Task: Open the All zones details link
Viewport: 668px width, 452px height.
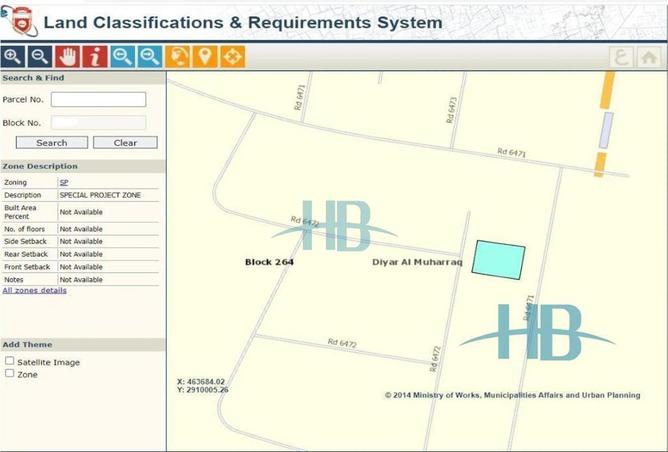Action: 35,291
